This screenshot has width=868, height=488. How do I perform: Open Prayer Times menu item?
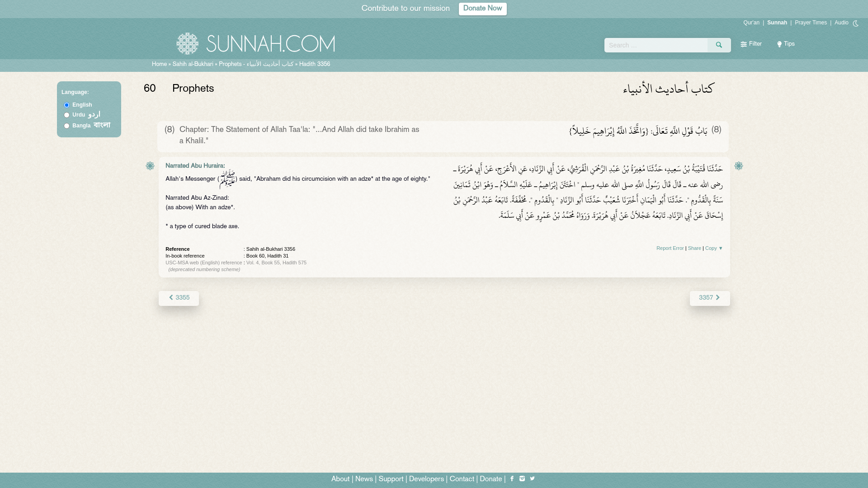coord(811,23)
